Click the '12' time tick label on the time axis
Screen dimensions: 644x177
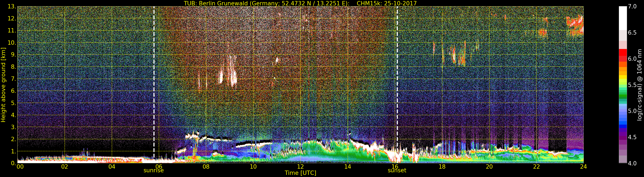(x=300, y=166)
